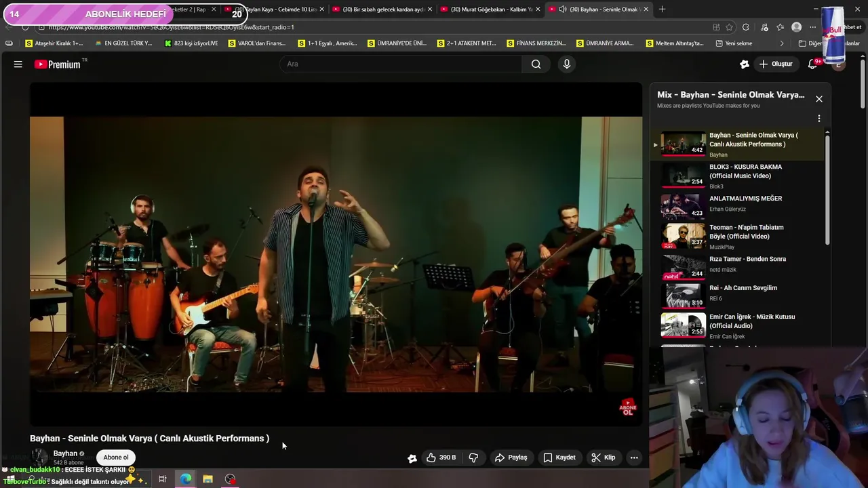Add page to favorites star icon

pyautogui.click(x=729, y=27)
